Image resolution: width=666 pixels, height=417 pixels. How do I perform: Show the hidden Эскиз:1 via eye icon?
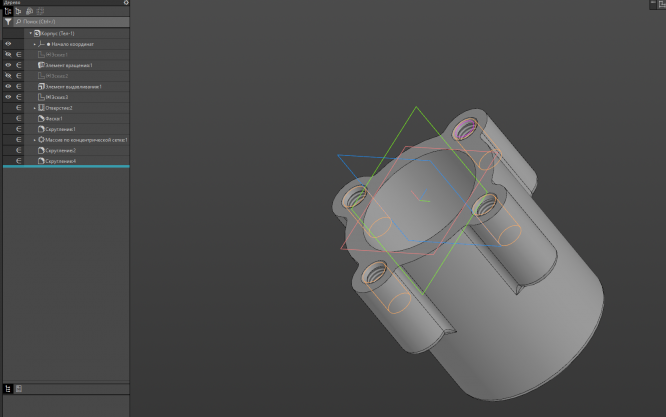click(7, 55)
